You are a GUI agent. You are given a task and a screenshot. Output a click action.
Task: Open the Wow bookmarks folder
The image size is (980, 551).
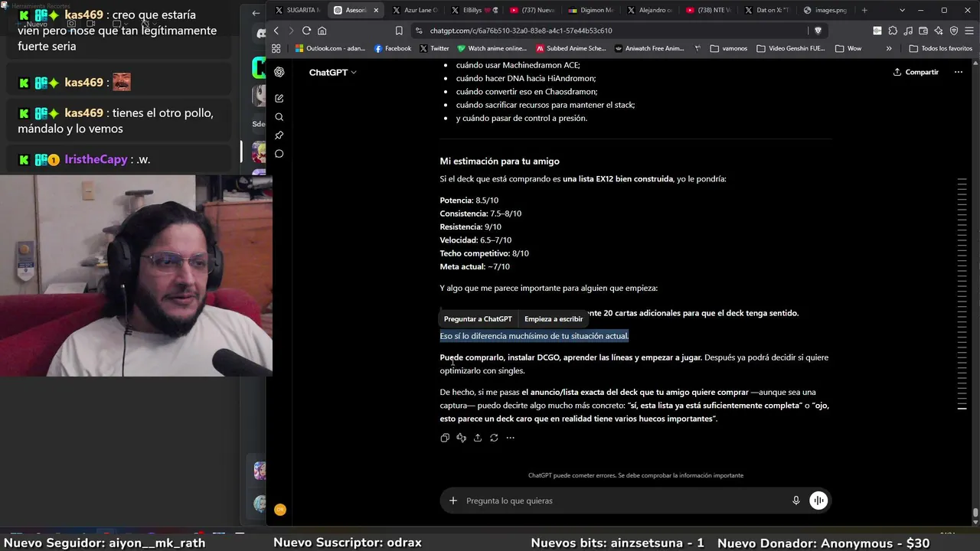pos(848,48)
